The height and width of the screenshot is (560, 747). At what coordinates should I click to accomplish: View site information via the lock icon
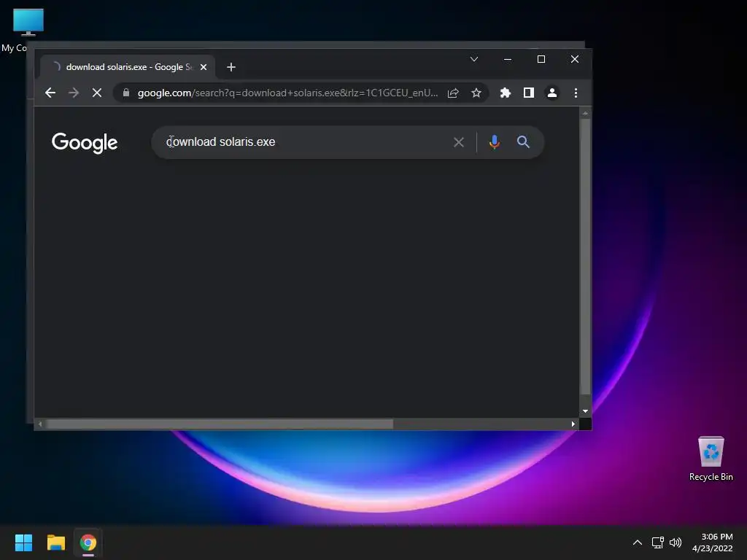point(125,93)
